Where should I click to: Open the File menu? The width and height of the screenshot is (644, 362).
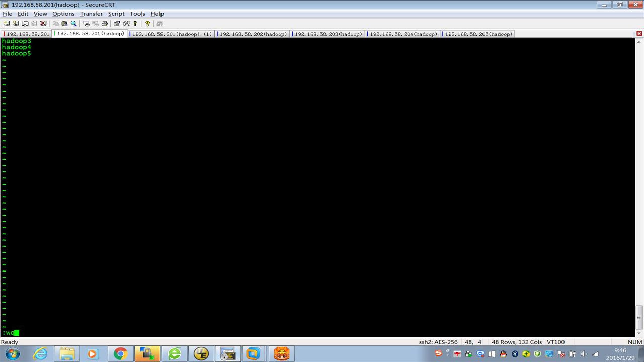pos(8,14)
